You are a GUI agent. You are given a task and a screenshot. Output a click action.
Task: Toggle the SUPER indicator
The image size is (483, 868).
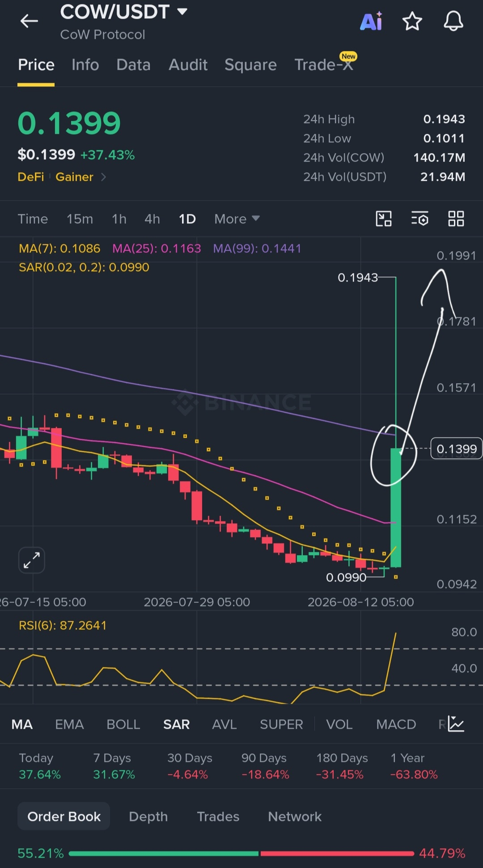(x=281, y=724)
